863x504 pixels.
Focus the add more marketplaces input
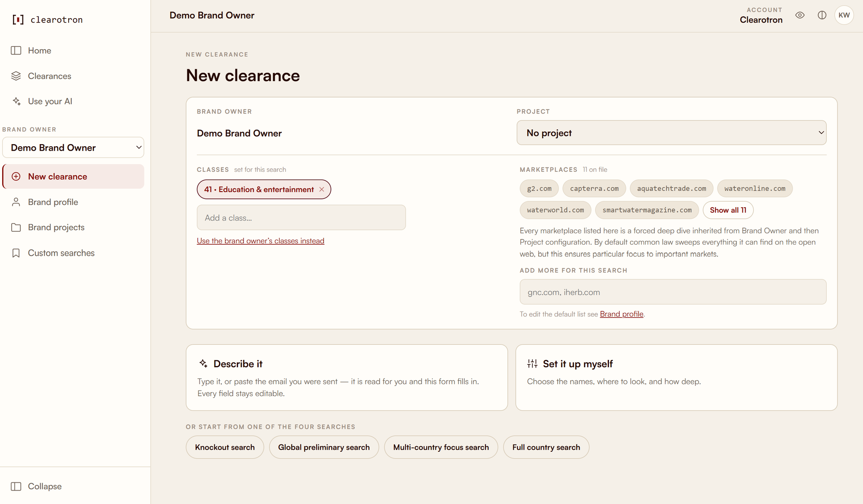point(673,292)
